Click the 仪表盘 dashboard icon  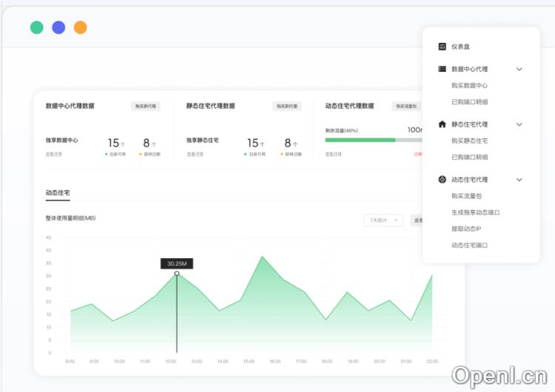[x=442, y=47]
